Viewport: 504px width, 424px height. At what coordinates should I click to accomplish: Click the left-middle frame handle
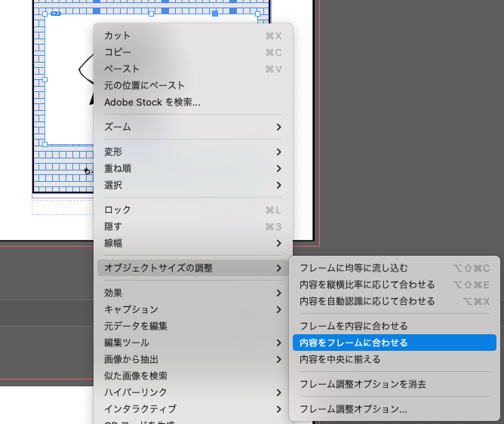point(45,79)
